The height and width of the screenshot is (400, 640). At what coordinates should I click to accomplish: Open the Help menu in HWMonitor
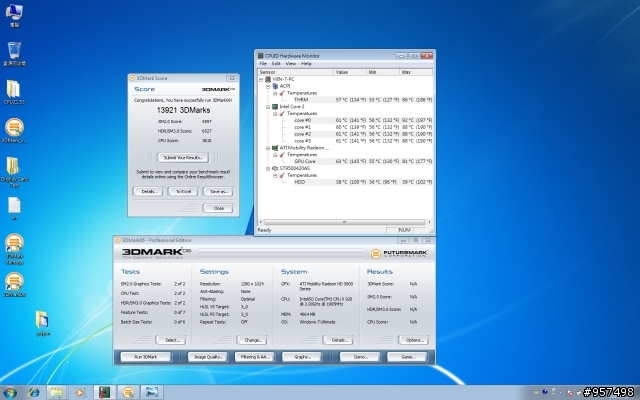[x=306, y=64]
